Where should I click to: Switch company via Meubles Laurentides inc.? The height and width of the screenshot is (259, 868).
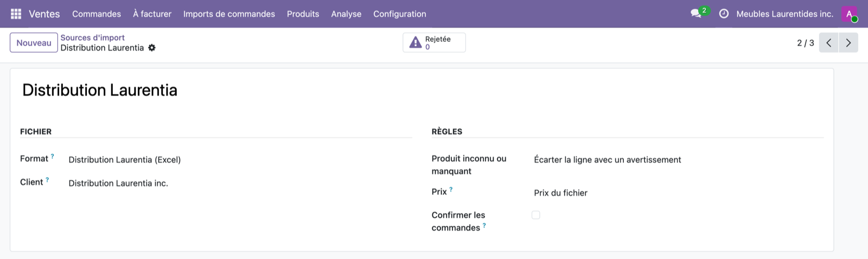[784, 14]
